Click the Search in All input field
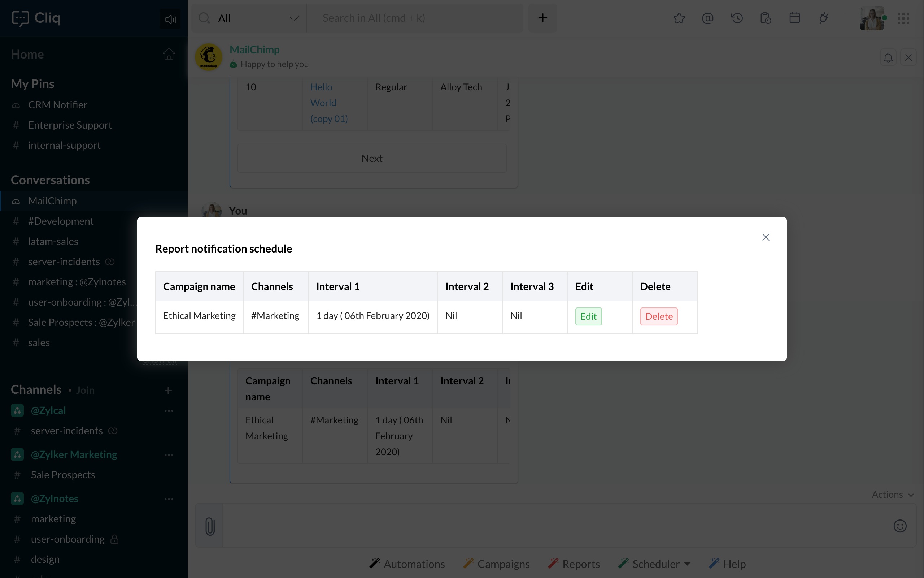The height and width of the screenshot is (578, 924). coord(414,18)
